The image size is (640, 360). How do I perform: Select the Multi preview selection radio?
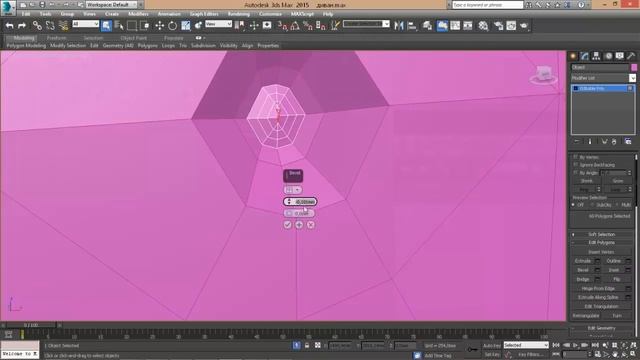[618, 204]
